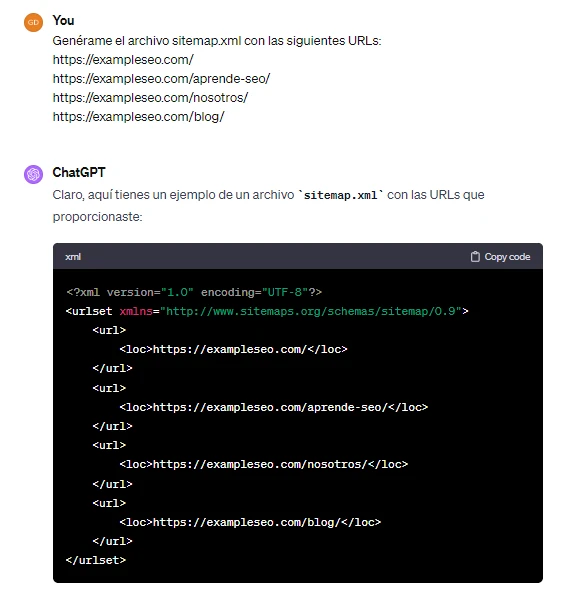Click the 'xml' language label on the code block
The width and height of the screenshot is (568, 594).
tap(73, 257)
